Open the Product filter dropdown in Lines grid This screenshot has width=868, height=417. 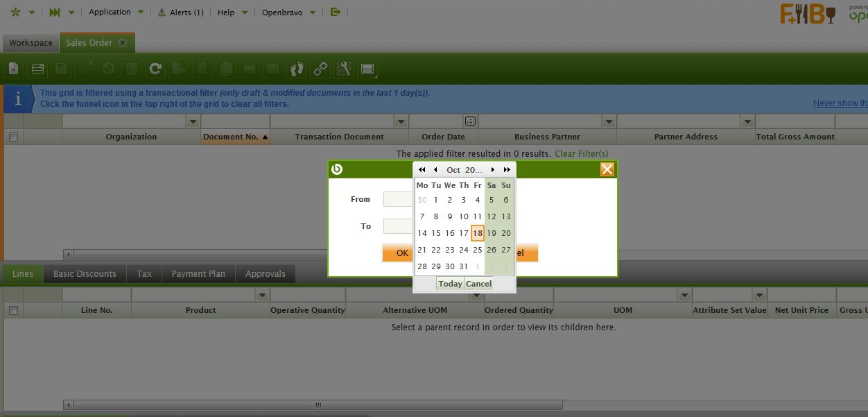262,295
